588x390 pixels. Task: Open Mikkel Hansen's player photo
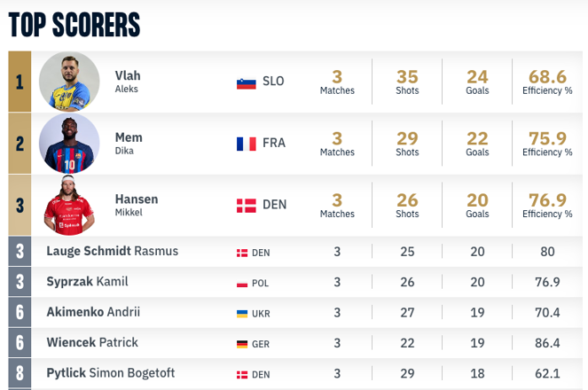[69, 205]
